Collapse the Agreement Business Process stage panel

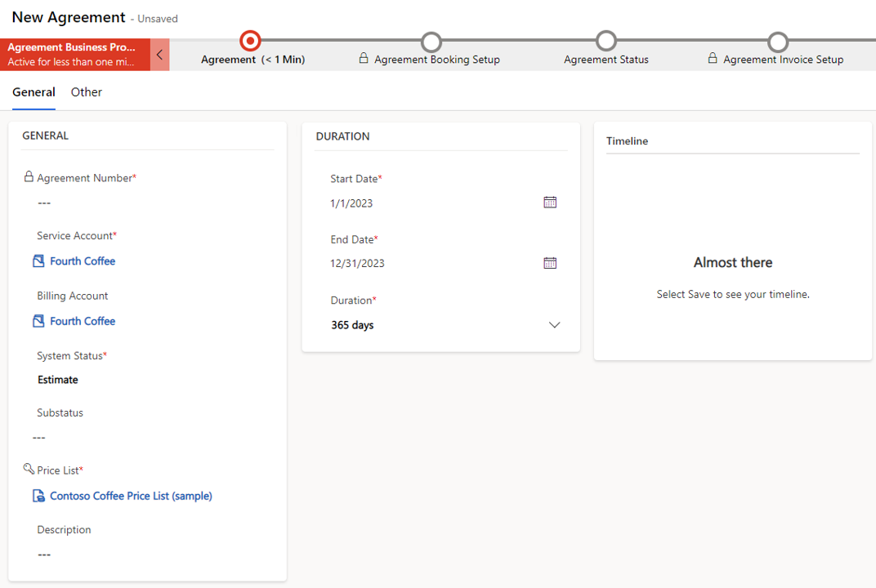(159, 54)
